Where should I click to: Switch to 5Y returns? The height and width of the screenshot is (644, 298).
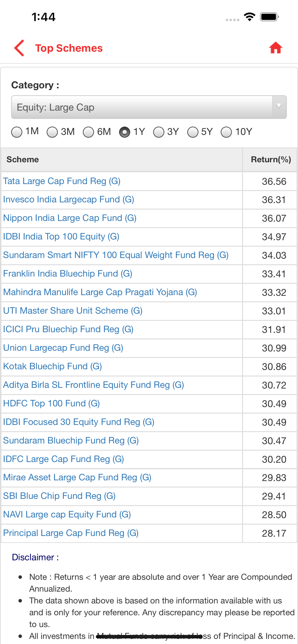tap(193, 132)
